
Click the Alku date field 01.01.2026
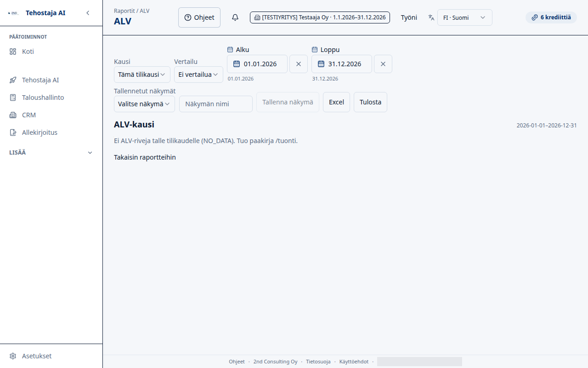pos(257,64)
